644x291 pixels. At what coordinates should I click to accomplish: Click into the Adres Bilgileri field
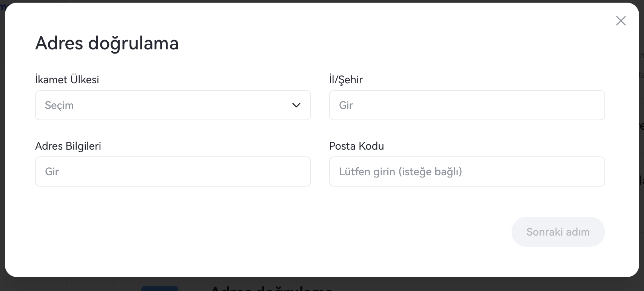[x=173, y=172]
